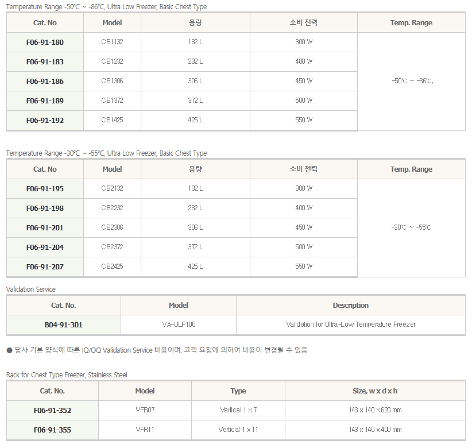This screenshot has width=476, height=448.
Task: Click catalog number F06-91-207
Action: (x=45, y=267)
